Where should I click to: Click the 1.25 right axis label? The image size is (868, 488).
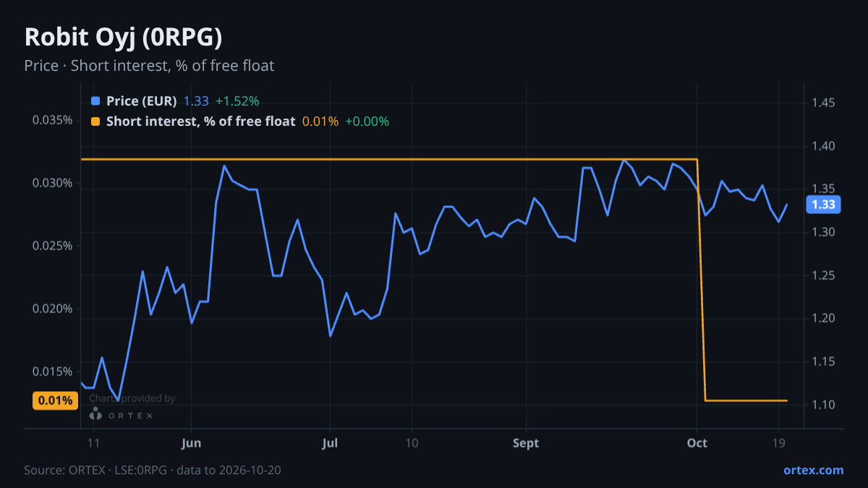click(823, 275)
